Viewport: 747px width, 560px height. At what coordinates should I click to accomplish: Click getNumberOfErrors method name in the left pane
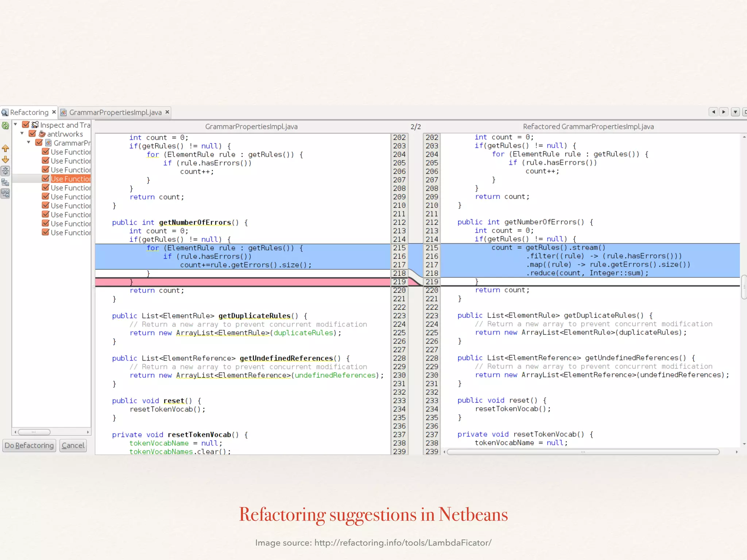195,222
